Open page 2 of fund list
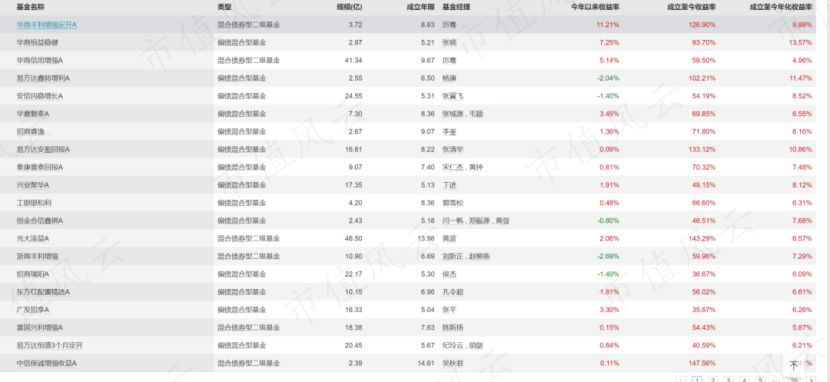 click(713, 380)
